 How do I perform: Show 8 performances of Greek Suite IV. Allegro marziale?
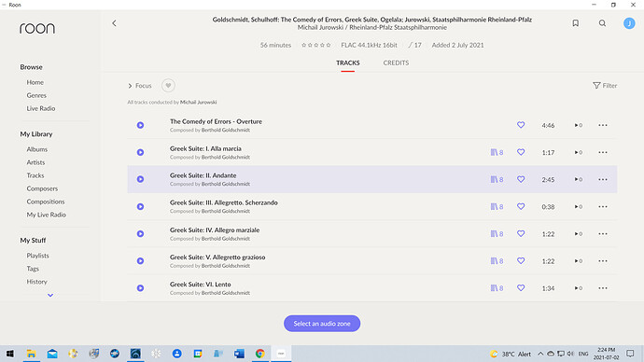click(x=497, y=233)
